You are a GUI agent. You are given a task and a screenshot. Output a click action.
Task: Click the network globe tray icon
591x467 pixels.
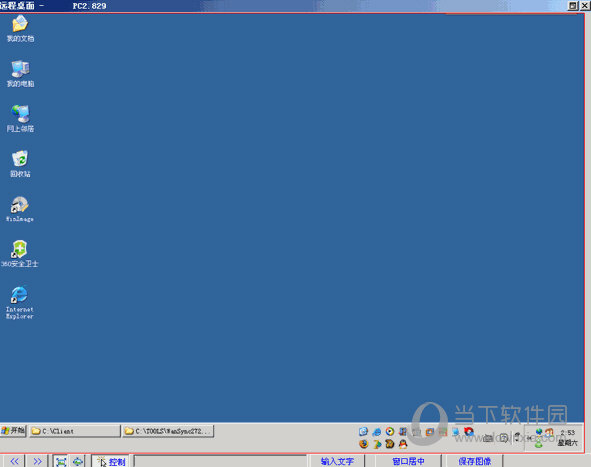539,432
